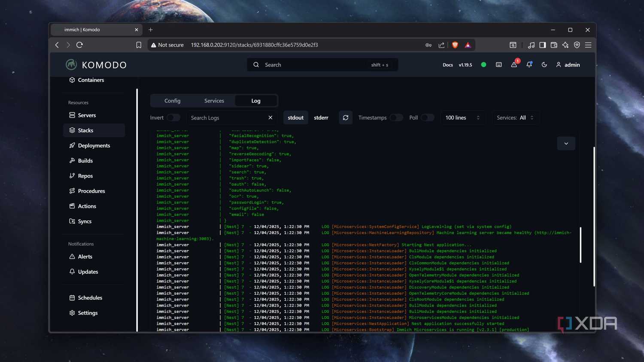644x362 pixels.
Task: Go to Actions in the sidebar
Action: [x=83, y=206]
